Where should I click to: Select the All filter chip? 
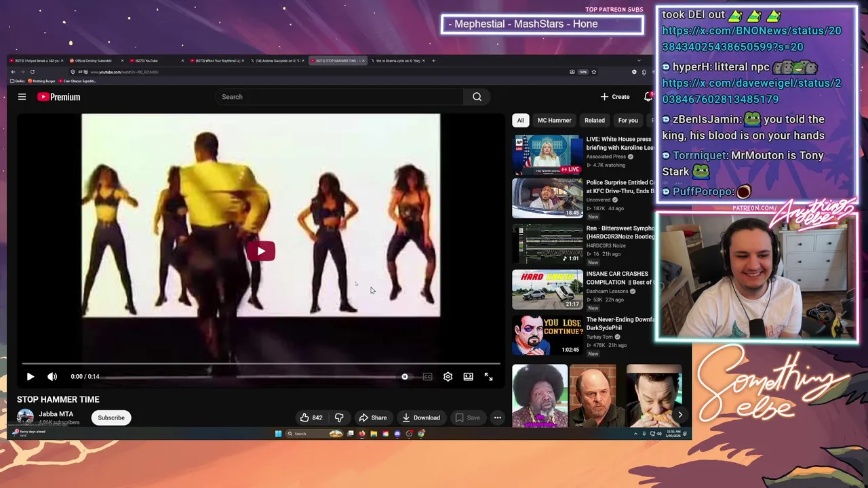click(520, 121)
